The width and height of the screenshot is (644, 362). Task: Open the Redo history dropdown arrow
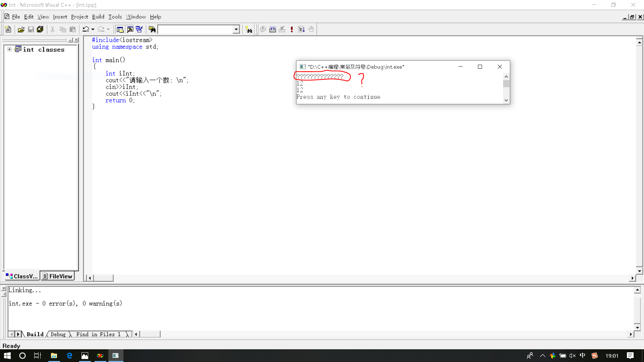pyautogui.click(x=108, y=29)
